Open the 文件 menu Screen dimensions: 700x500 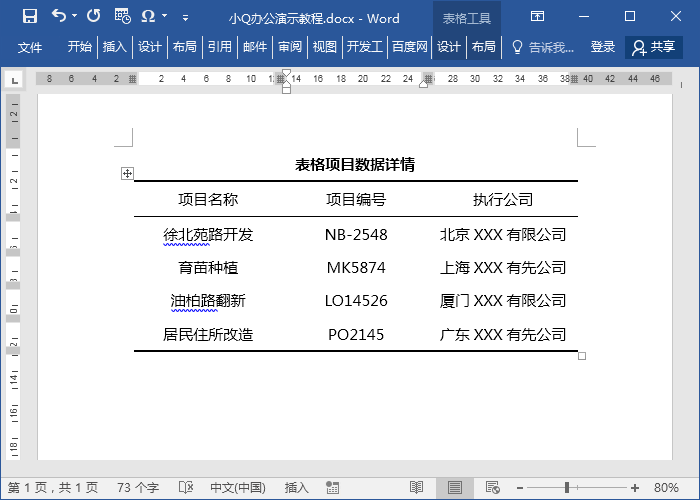coord(29,47)
